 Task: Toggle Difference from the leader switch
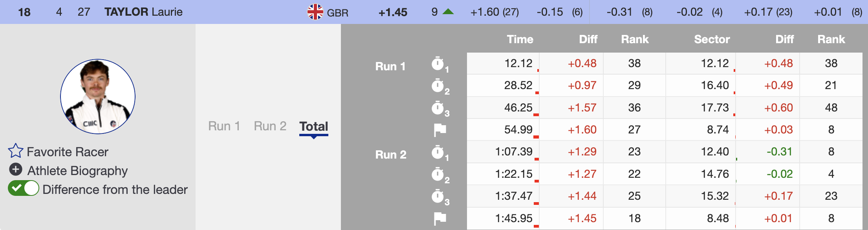tap(24, 188)
